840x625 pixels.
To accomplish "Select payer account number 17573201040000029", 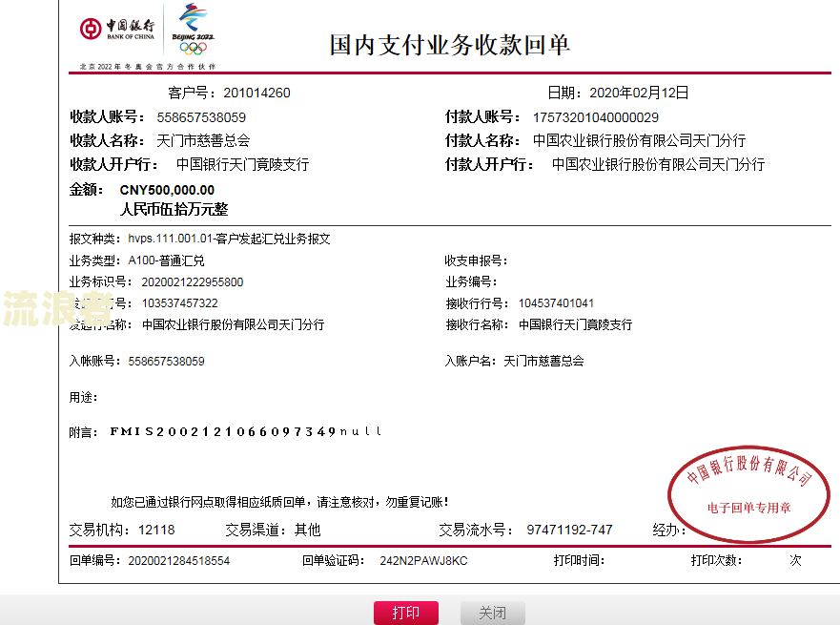I will (595, 117).
